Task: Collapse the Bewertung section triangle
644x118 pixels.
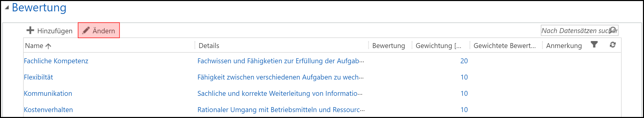Action: (7, 8)
